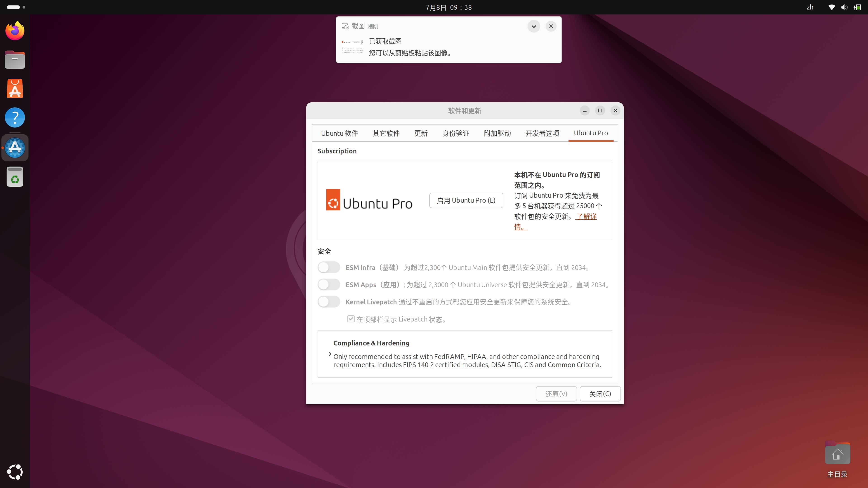
Task: Open the 身份验证 tab
Action: pyautogui.click(x=456, y=133)
